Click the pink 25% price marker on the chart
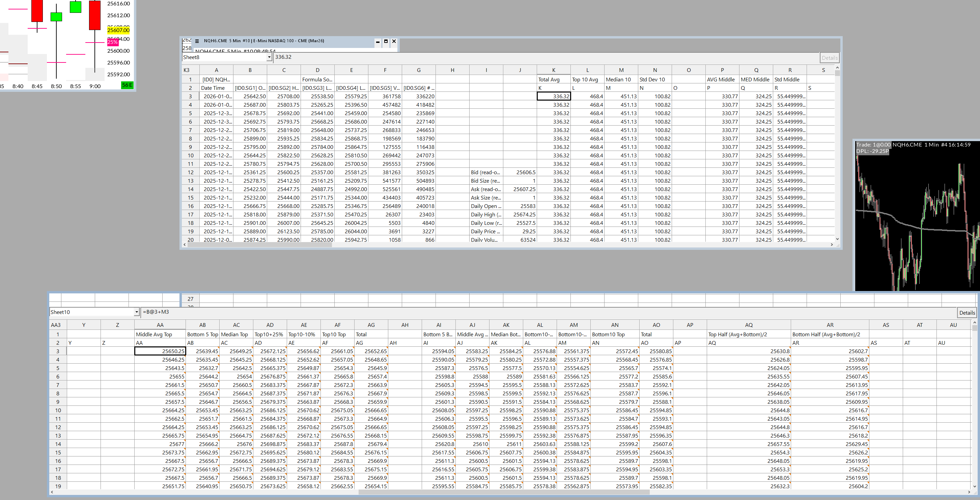 coord(113,42)
